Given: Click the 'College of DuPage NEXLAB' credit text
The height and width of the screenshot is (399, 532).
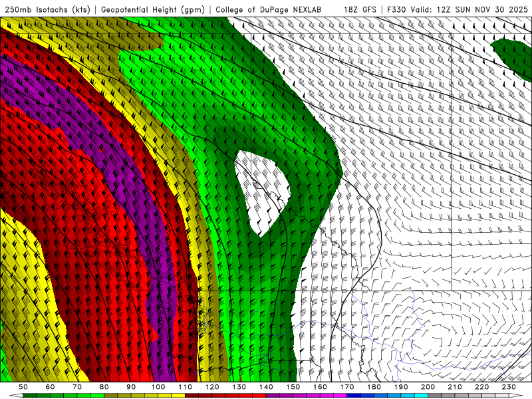Looking at the screenshot, I should tap(268, 9).
